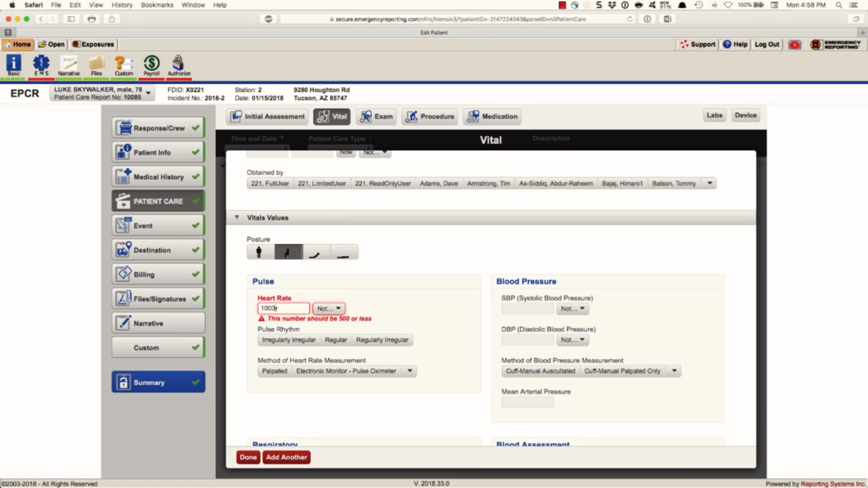Click the SBP systolic blood pressure field

click(x=527, y=309)
